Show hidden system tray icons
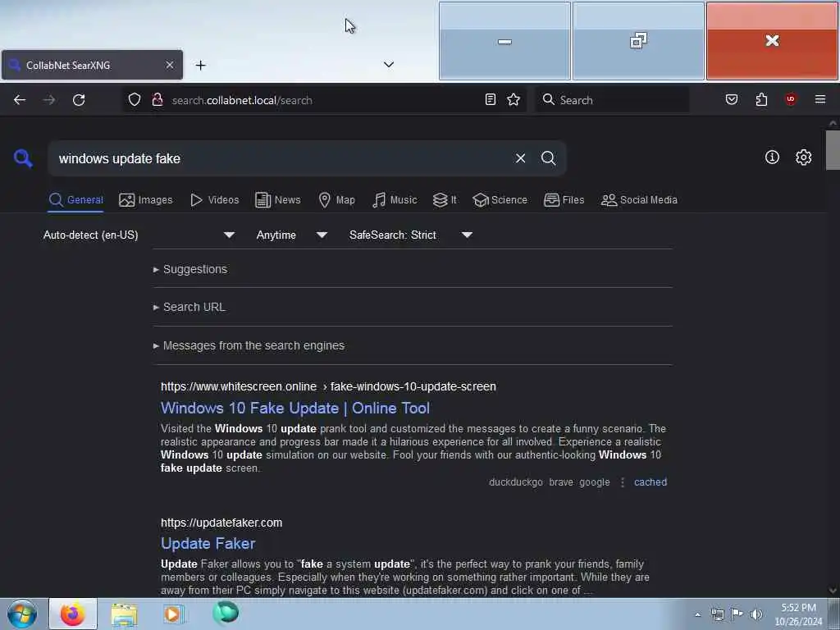This screenshot has height=630, width=840. pos(697,615)
